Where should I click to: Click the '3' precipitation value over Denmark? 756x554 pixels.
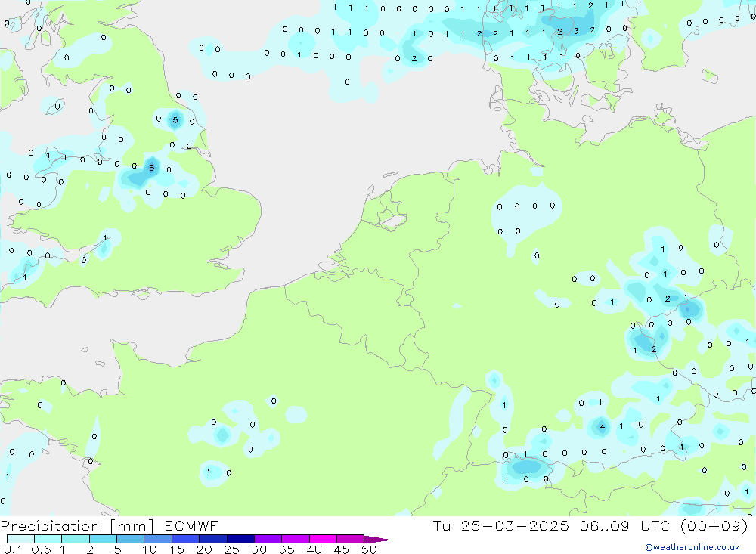tap(575, 31)
